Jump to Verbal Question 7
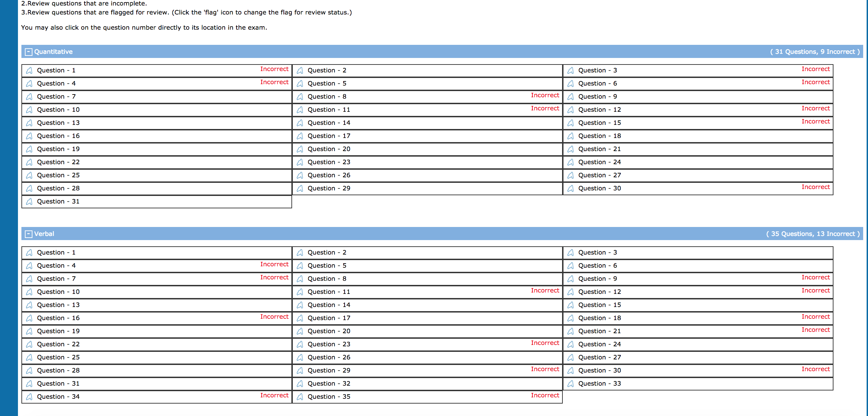Screen dimensions: 868x416 tap(56, 279)
